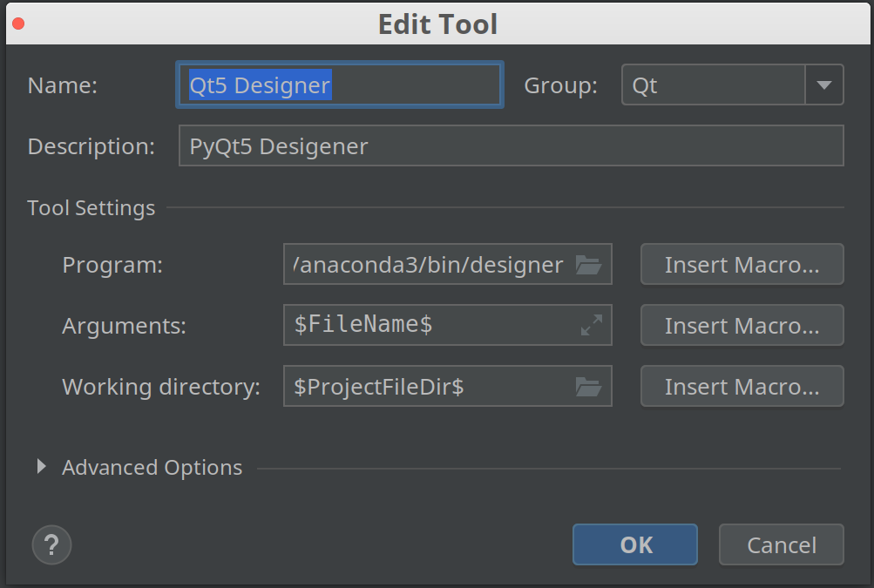
Task: Click Insert Macro next to Working directory
Action: pyautogui.click(x=742, y=386)
